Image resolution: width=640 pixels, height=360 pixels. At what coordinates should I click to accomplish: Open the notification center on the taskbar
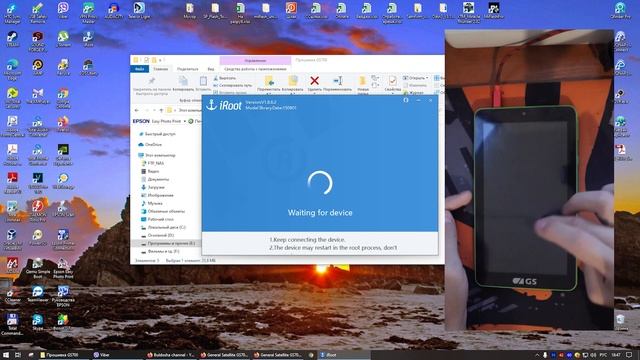point(629,355)
